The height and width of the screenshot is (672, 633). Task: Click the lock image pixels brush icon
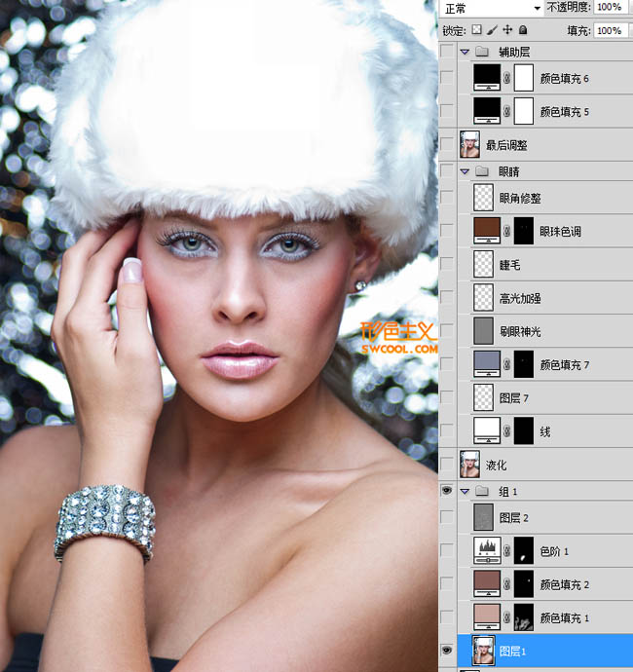pos(492,30)
